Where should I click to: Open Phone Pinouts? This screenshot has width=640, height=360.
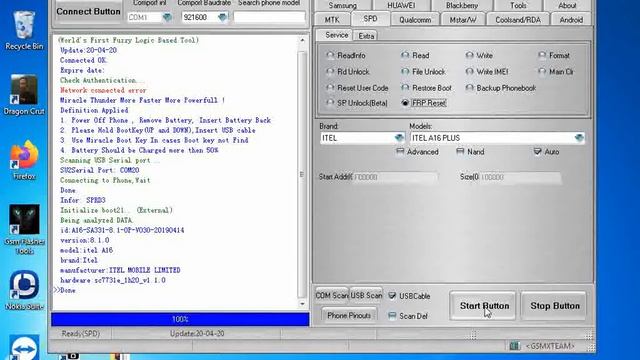349,316
